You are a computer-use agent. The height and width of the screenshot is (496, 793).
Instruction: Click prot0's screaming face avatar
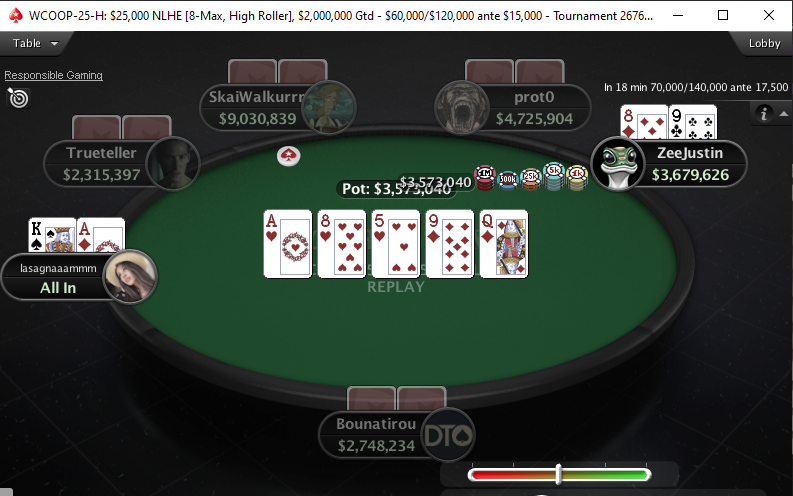click(x=462, y=108)
